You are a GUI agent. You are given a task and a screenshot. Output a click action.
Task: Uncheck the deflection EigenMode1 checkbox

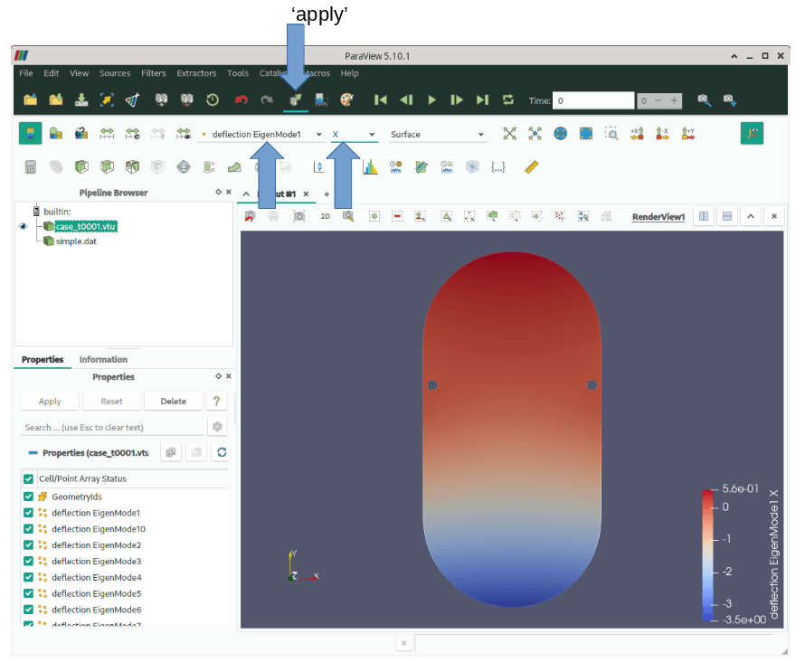[29, 513]
